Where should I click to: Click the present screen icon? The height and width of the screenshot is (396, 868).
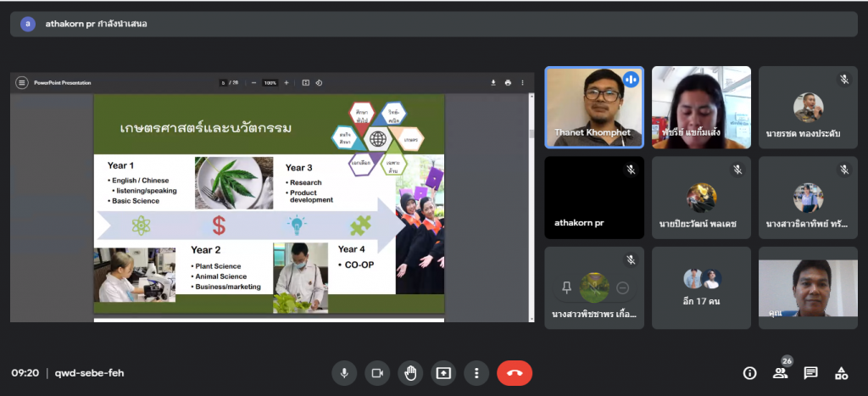(x=443, y=372)
